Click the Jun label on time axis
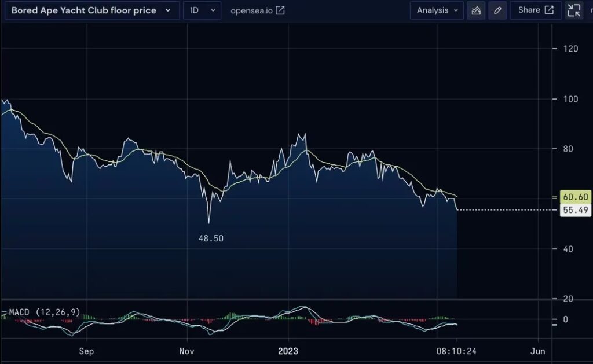This screenshot has width=593, height=364. (538, 351)
